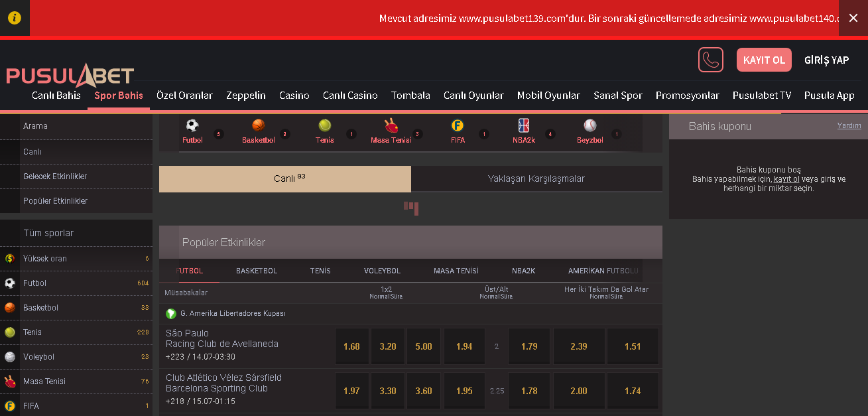Select Vélez under odds 1.78
This screenshot has height=416, width=868.
pyautogui.click(x=529, y=391)
